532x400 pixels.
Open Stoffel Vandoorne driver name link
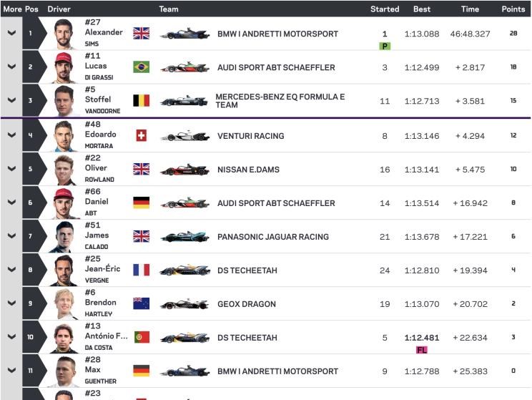point(102,100)
